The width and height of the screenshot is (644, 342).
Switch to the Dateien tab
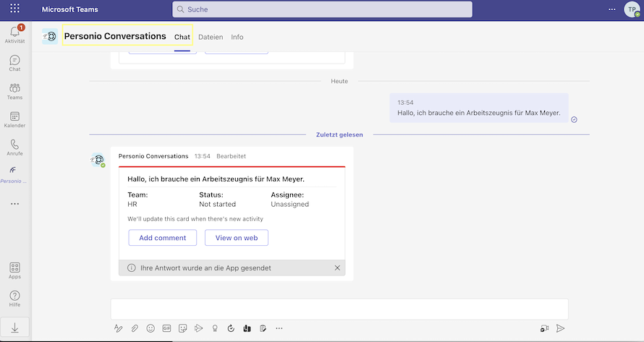coord(211,37)
